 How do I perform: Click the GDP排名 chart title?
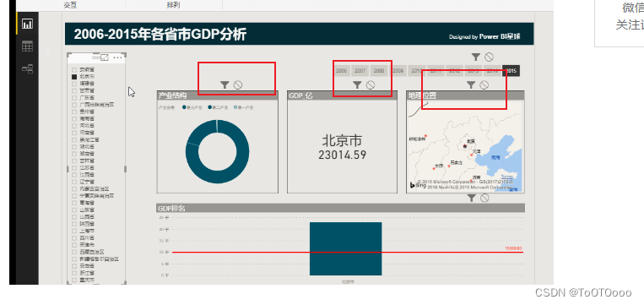[x=171, y=209]
